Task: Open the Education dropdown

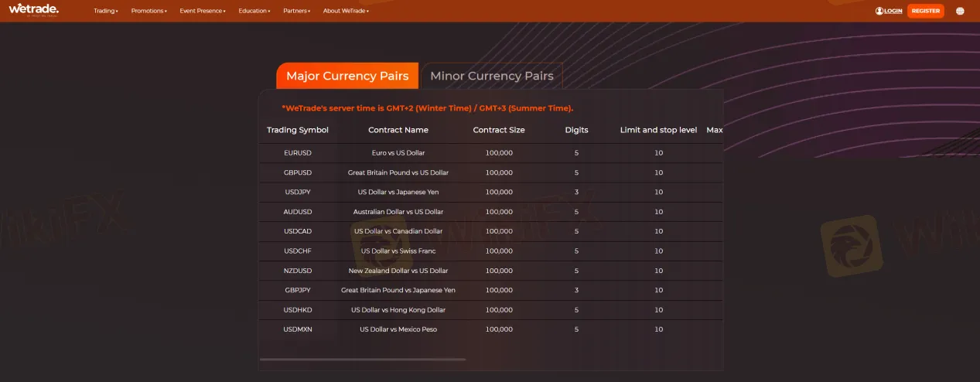Action: pos(254,12)
